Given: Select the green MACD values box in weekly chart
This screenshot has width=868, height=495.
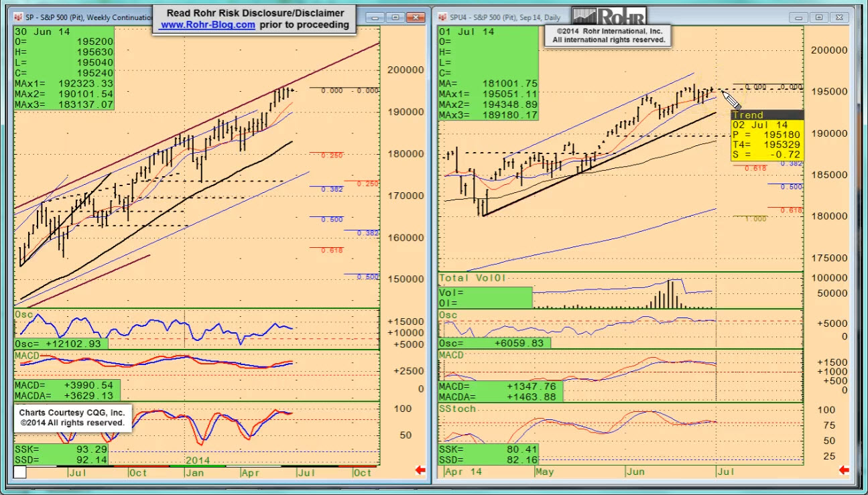Looking at the screenshot, I should 67,391.
